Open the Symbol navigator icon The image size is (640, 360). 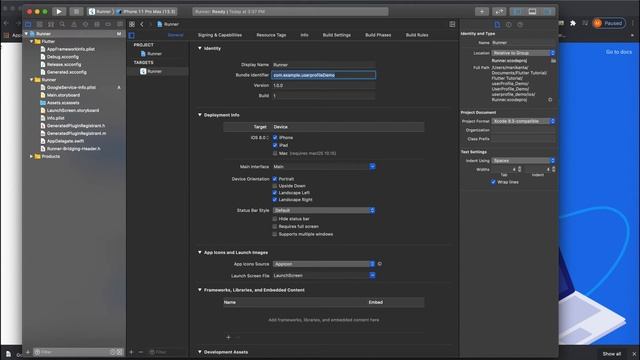click(x=51, y=24)
